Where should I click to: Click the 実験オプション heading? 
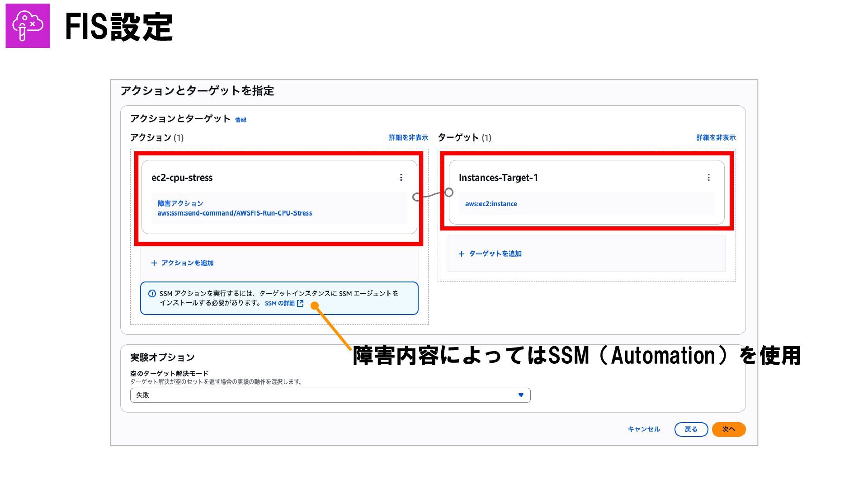point(162,357)
